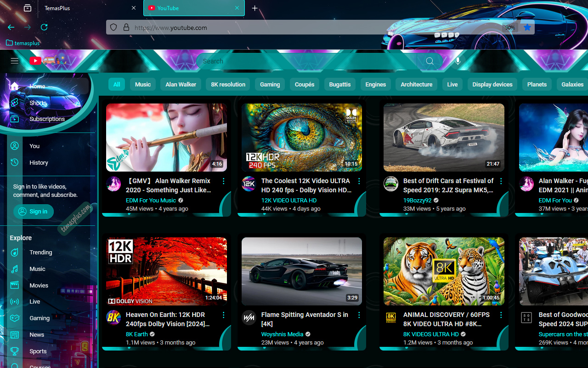Open the 19Bozzy92 channel link
This screenshot has height=368, width=588.
tap(418, 201)
